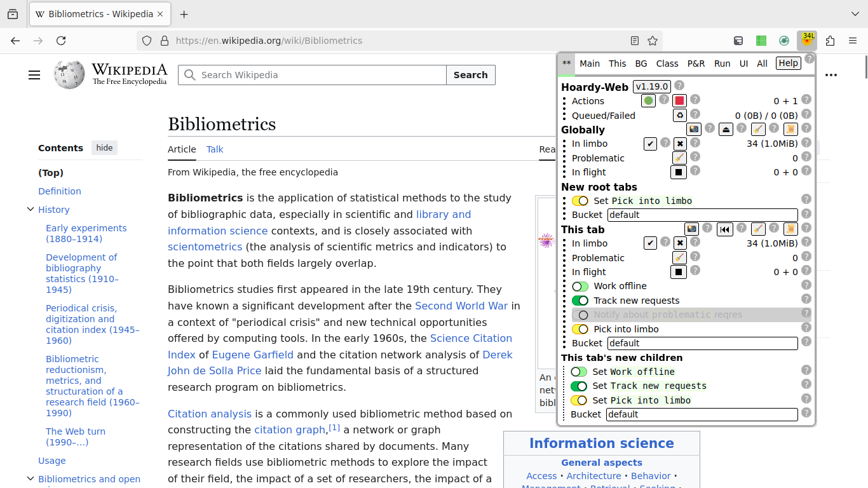
Task: Click the camera icon in This tab header
Action: [x=692, y=229]
